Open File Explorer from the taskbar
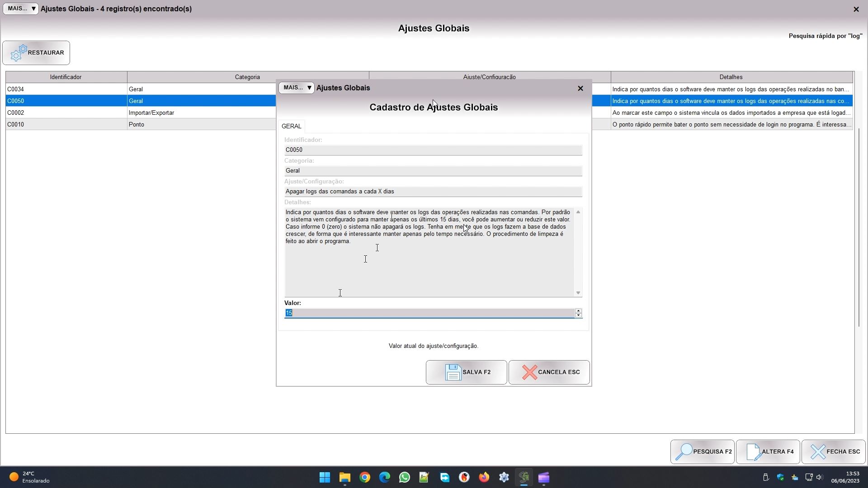The width and height of the screenshot is (868, 488). tap(345, 478)
